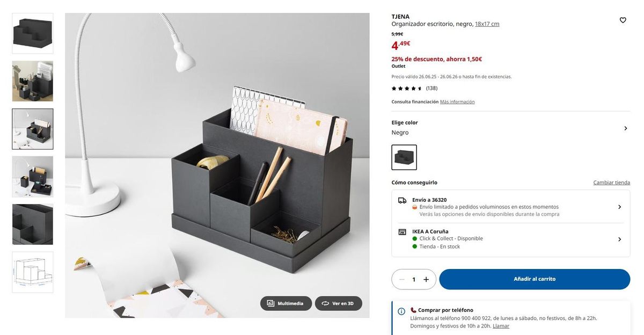This screenshot has width=644, height=335.
Task: Open the Ver en 3D viewer
Action: click(x=338, y=303)
